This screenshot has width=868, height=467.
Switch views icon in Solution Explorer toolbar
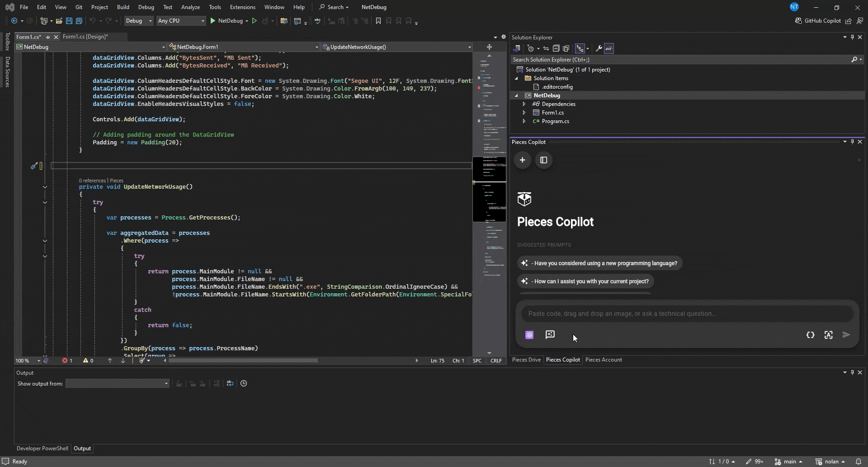(517, 48)
